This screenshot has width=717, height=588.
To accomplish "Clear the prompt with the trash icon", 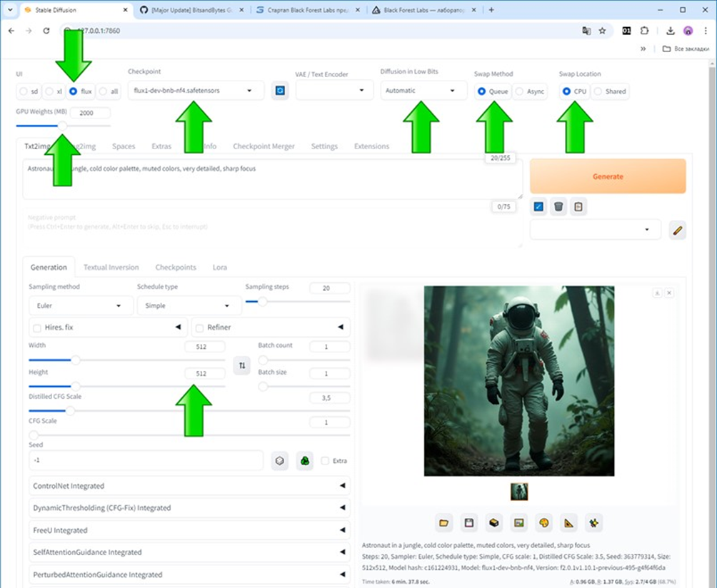I will coord(558,207).
